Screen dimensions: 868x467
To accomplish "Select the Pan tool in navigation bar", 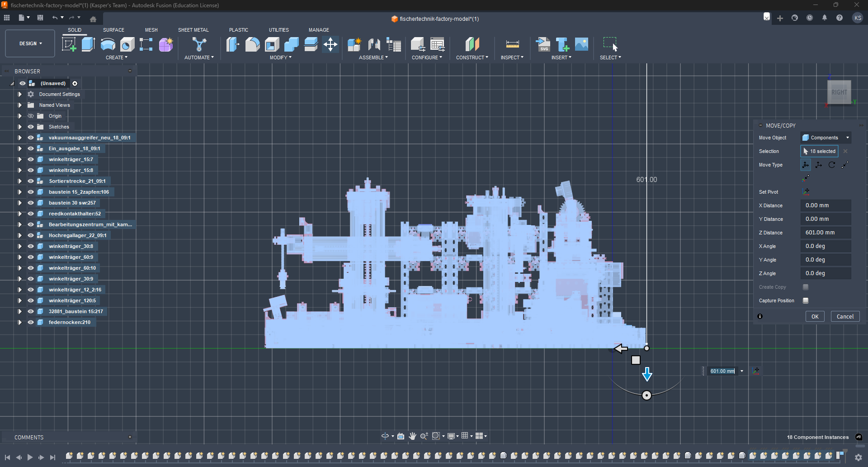I will coord(413,436).
